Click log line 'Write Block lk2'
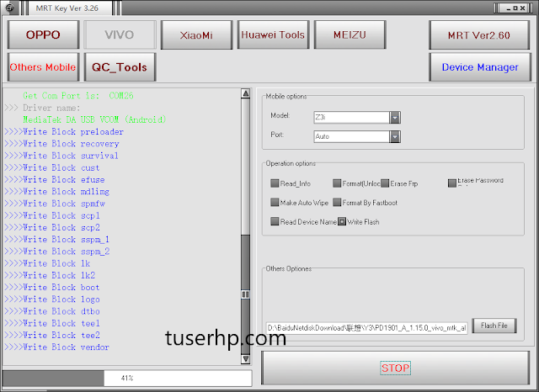Viewport: 539px width, 392px height. pyautogui.click(x=50, y=276)
